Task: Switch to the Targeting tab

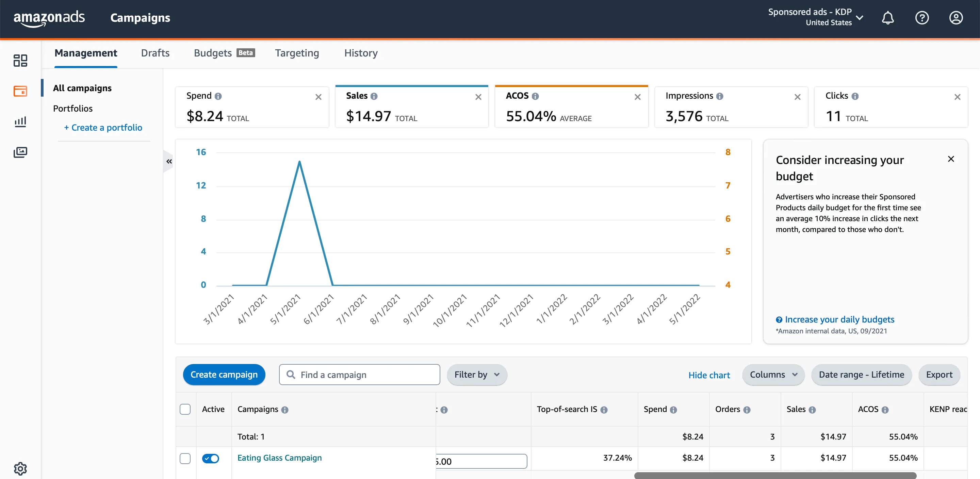Action: [297, 53]
